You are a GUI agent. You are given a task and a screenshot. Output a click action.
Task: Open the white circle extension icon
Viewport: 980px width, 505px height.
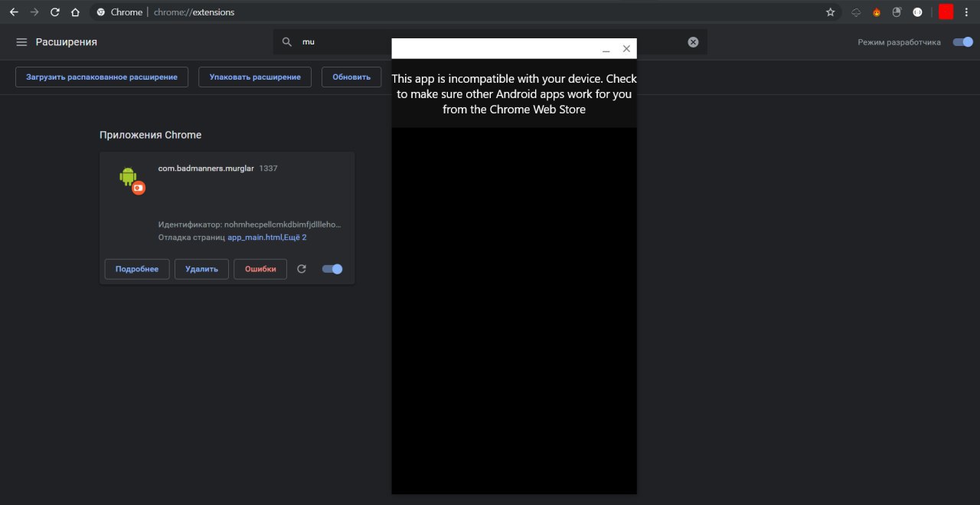(917, 12)
